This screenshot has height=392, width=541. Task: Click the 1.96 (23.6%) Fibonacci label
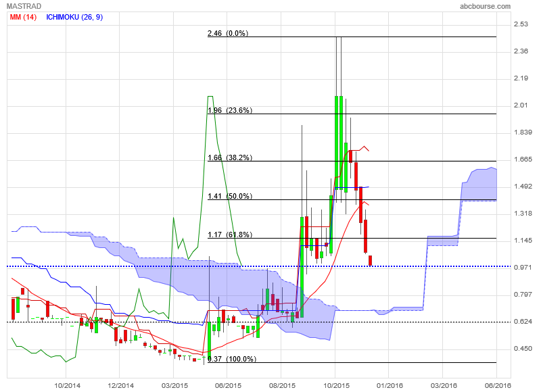coord(230,110)
